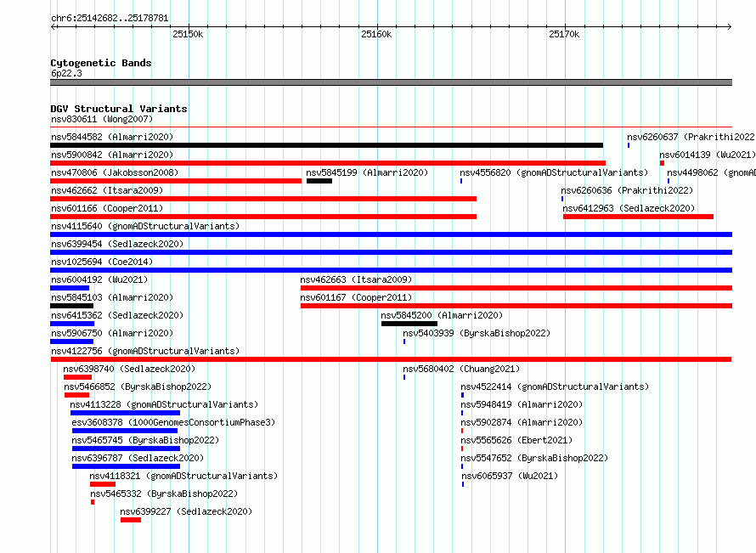Open nsv5948419 (Almarri2020) label
Image resolution: width=756 pixels, height=553 pixels.
pos(522,404)
